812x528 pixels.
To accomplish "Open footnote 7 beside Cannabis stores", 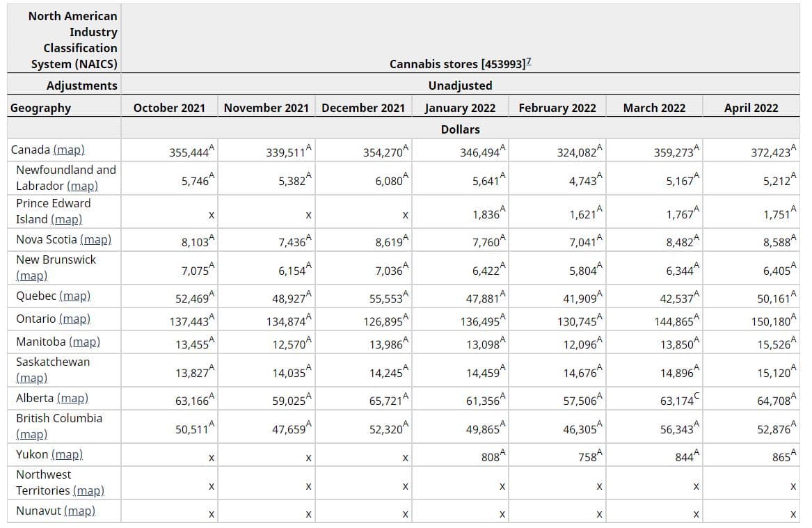I will click(529, 62).
